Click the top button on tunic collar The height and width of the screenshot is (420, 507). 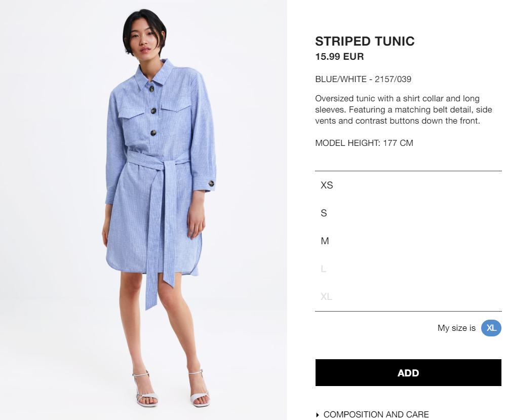click(x=151, y=89)
